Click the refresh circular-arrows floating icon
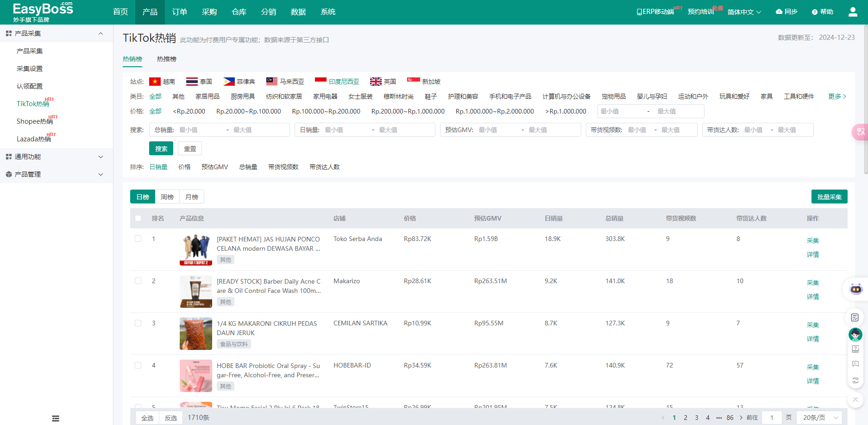 pos(855,381)
